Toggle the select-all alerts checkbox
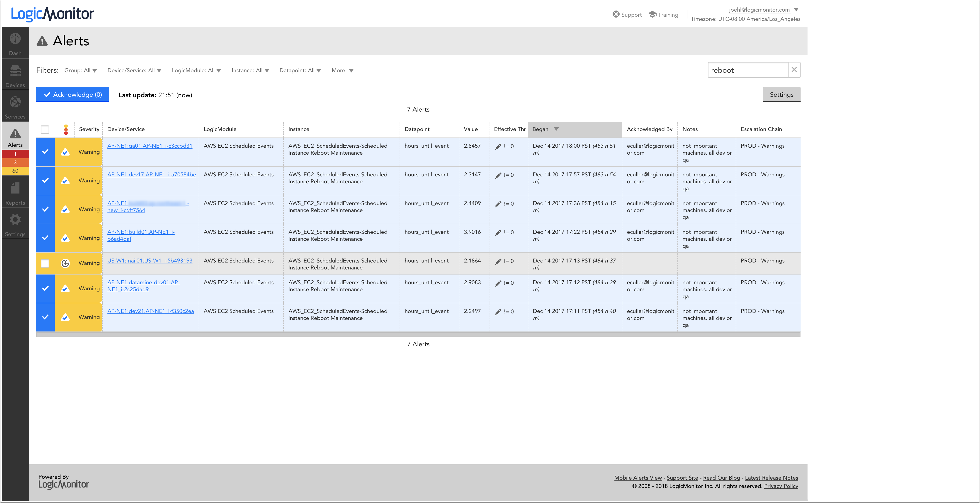Image resolution: width=980 pixels, height=503 pixels. (x=45, y=129)
